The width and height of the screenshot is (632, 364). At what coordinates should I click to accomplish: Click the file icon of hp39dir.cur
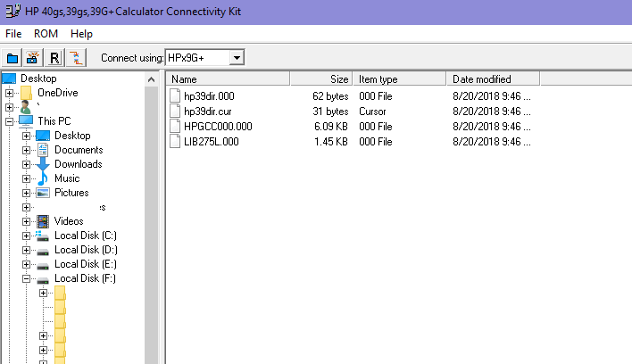(175, 112)
